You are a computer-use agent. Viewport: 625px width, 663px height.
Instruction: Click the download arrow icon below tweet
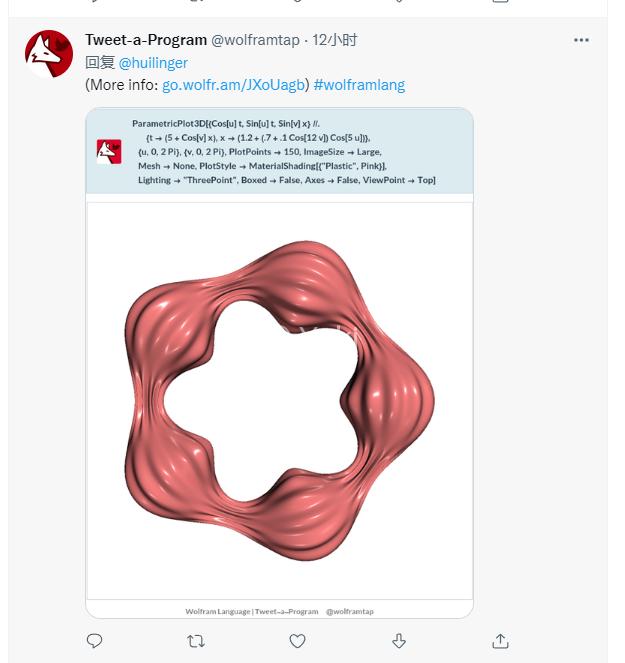pyautogui.click(x=399, y=640)
